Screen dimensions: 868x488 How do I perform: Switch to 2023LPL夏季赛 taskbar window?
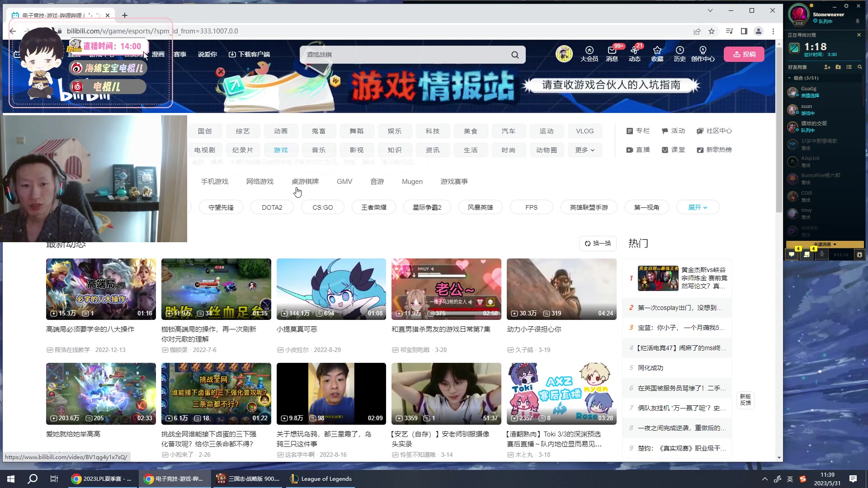pos(102,479)
